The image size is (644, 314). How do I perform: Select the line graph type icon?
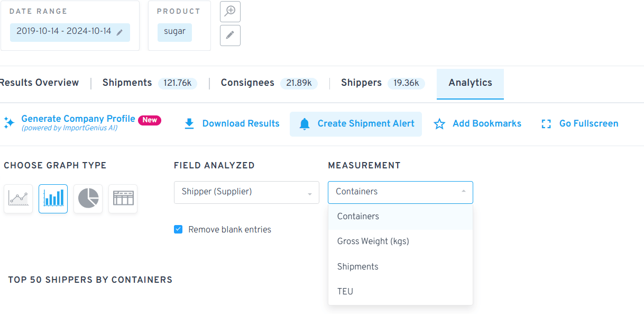click(18, 199)
